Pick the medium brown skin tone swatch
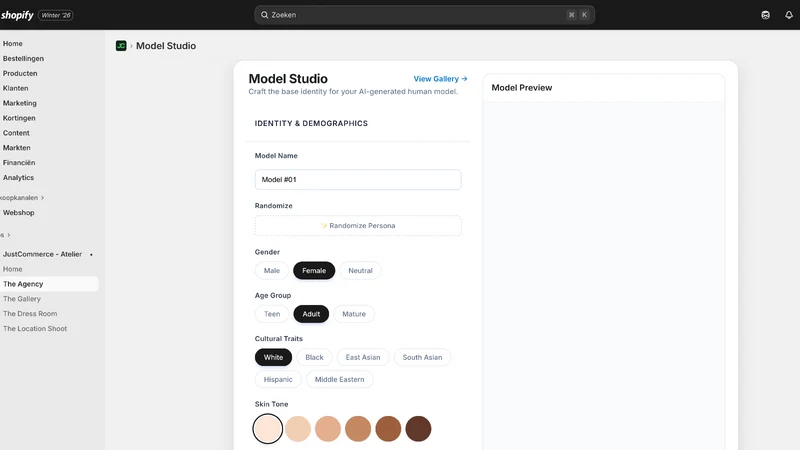This screenshot has height=450, width=800. pyautogui.click(x=388, y=429)
